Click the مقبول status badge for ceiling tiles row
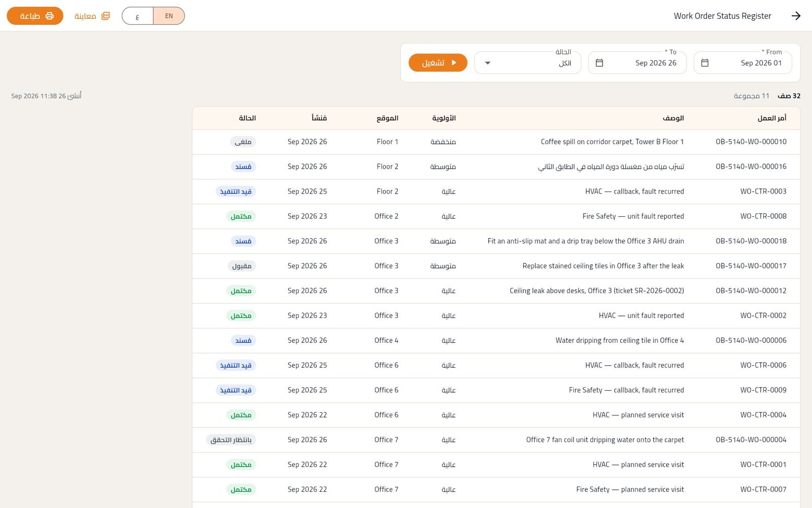 click(242, 266)
